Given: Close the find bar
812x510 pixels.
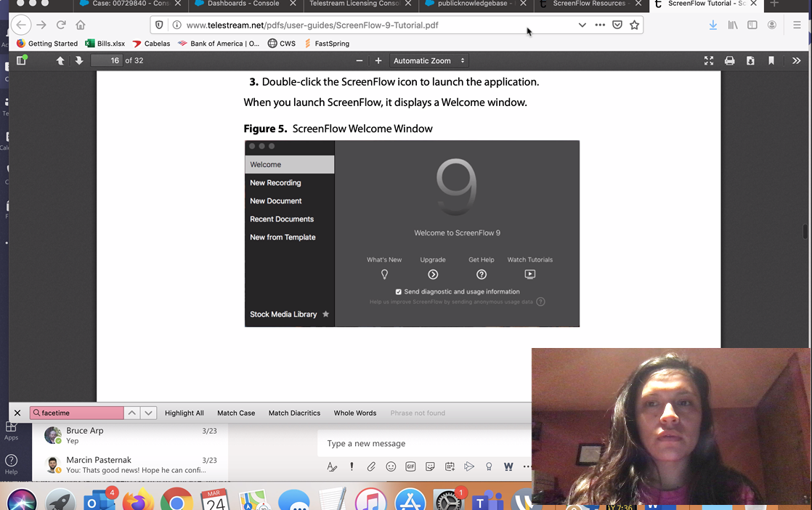Looking at the screenshot, I should [17, 413].
